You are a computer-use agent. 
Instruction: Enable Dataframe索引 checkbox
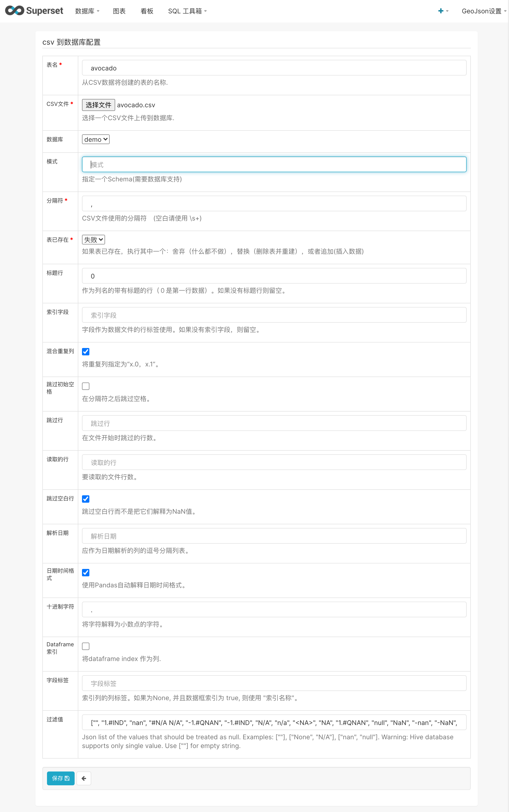click(x=86, y=646)
